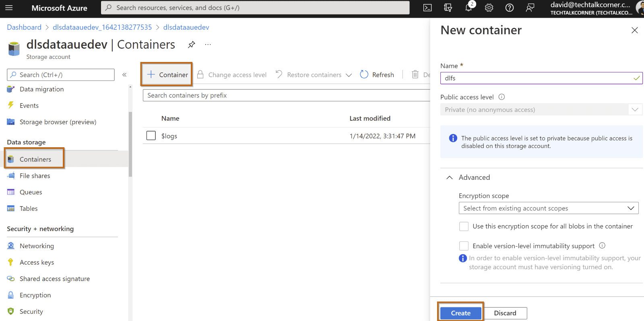Close the New container panel
The width and height of the screenshot is (644, 321).
[x=635, y=30]
